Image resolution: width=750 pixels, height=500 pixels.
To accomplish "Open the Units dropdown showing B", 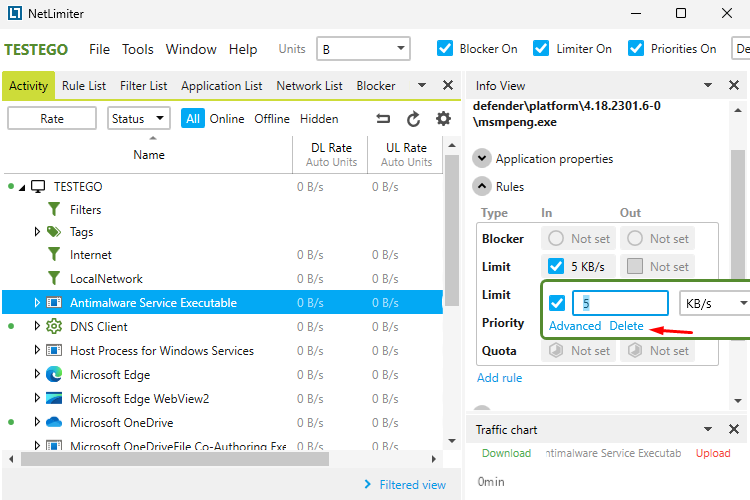I will [363, 49].
